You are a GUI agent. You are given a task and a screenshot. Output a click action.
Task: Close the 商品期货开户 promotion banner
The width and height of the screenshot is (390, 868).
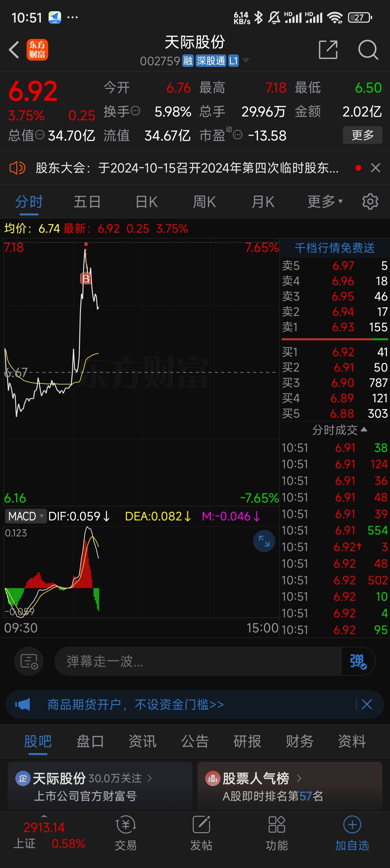[366, 704]
